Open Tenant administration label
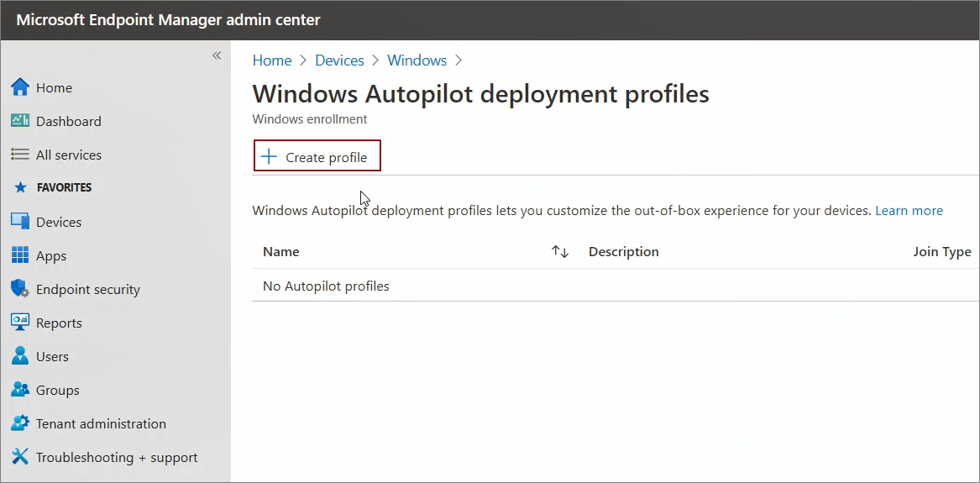The image size is (980, 483). pos(102,423)
